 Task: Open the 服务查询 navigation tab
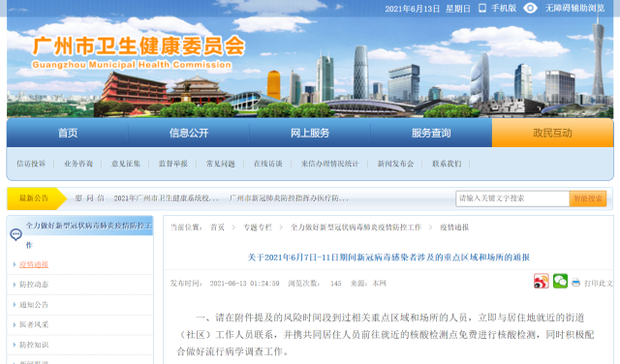[x=431, y=133]
